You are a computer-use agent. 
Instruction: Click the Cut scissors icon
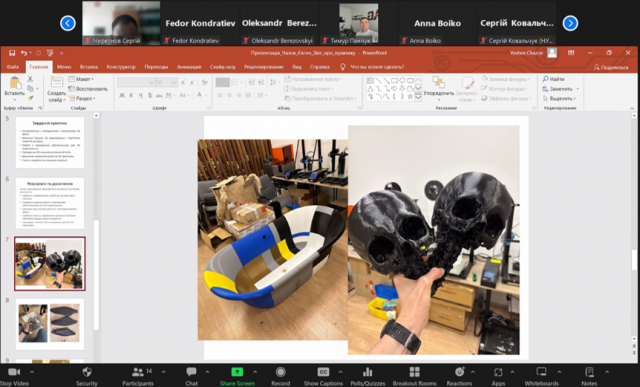click(30, 79)
